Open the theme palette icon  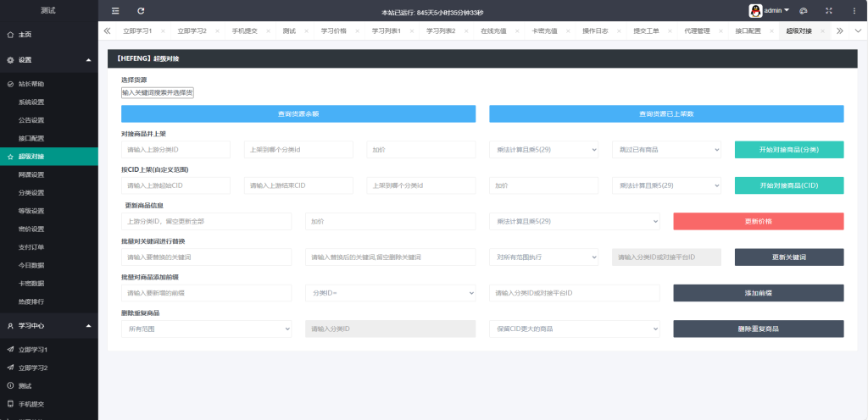coord(804,11)
